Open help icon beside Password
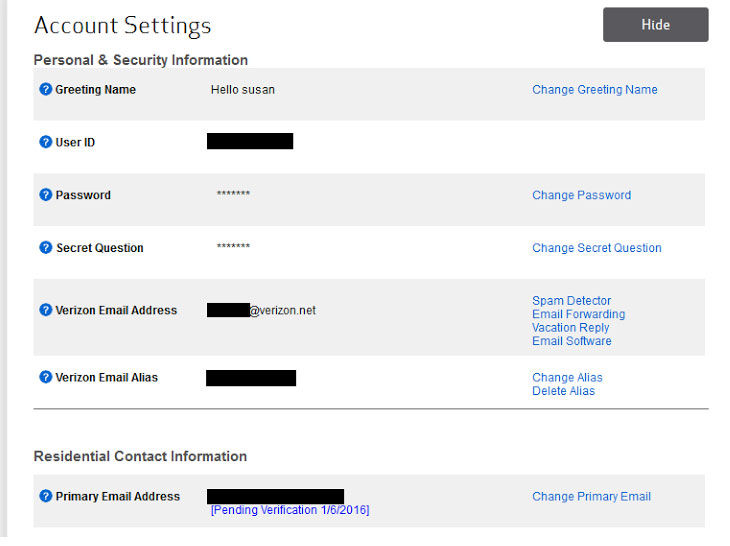Image resolution: width=730 pixels, height=546 pixels. (x=45, y=195)
